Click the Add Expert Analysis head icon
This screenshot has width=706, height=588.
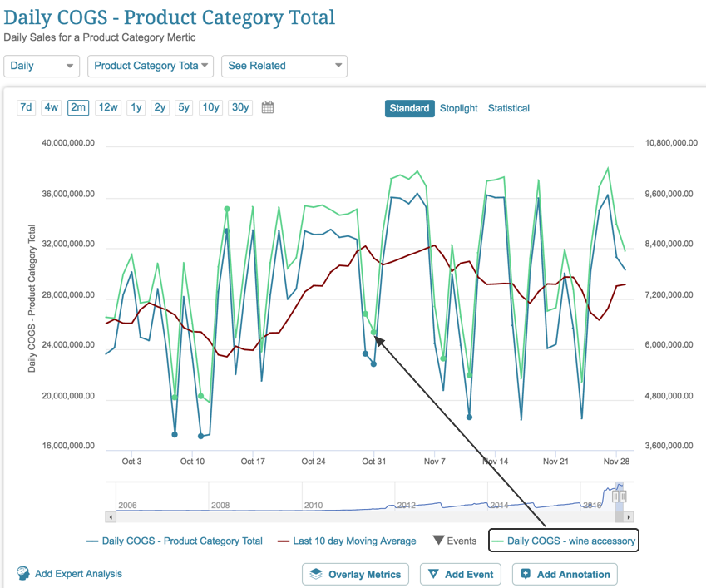coord(23,573)
